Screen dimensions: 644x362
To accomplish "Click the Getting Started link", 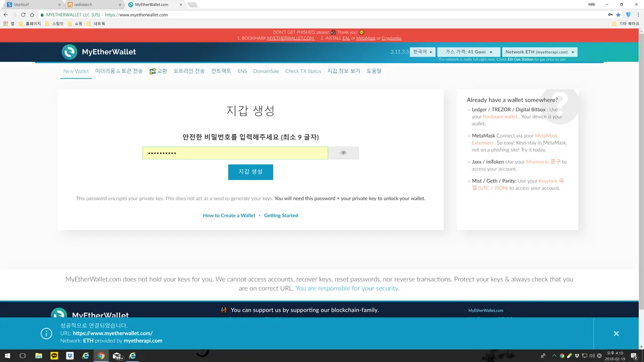I will (x=281, y=215).
